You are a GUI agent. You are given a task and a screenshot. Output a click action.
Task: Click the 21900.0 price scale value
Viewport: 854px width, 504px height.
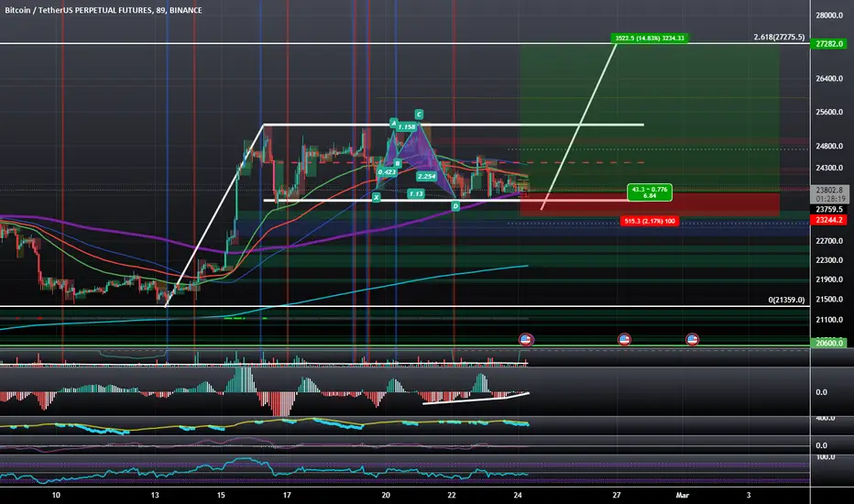point(829,279)
